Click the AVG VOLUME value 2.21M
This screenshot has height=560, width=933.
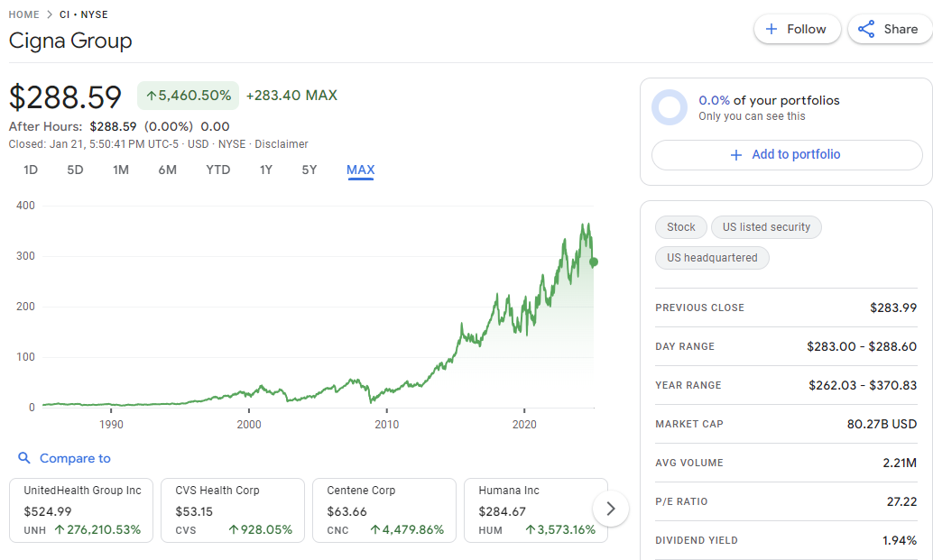click(900, 463)
